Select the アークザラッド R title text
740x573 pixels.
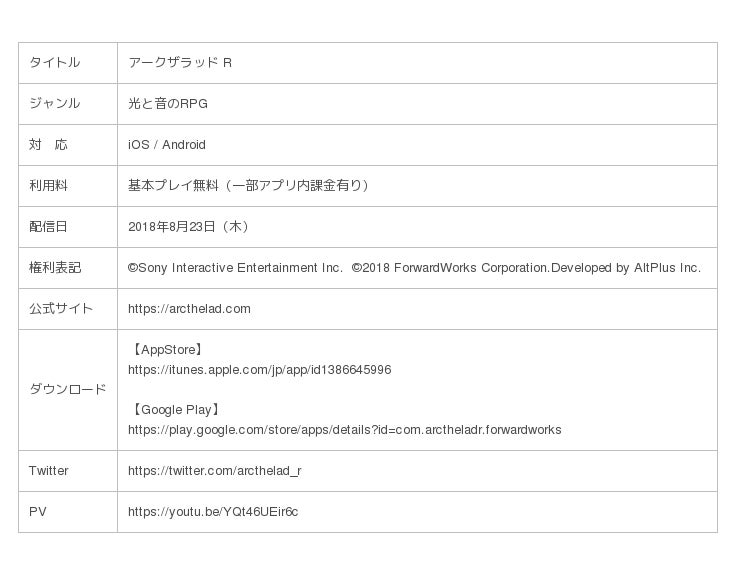click(x=180, y=63)
